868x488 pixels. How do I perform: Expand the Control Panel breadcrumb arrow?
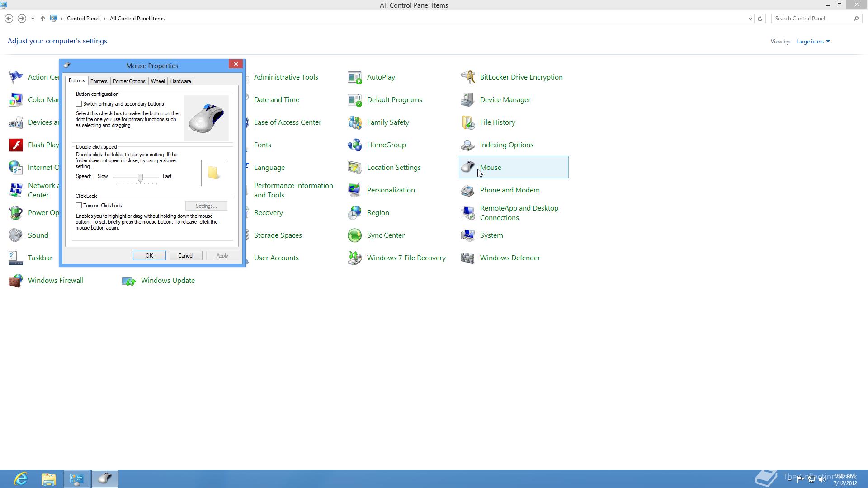pos(104,19)
